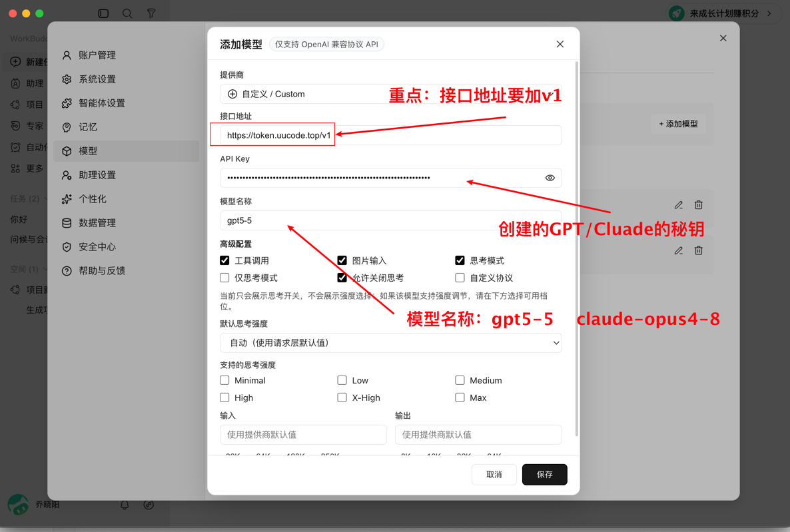This screenshot has height=532, width=790.
Task: Click the circular icon next to bell
Action: click(x=149, y=505)
